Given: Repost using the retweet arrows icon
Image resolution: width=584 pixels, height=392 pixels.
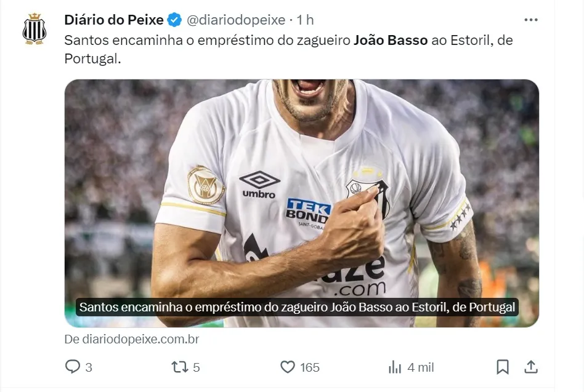Looking at the screenshot, I should tap(179, 367).
